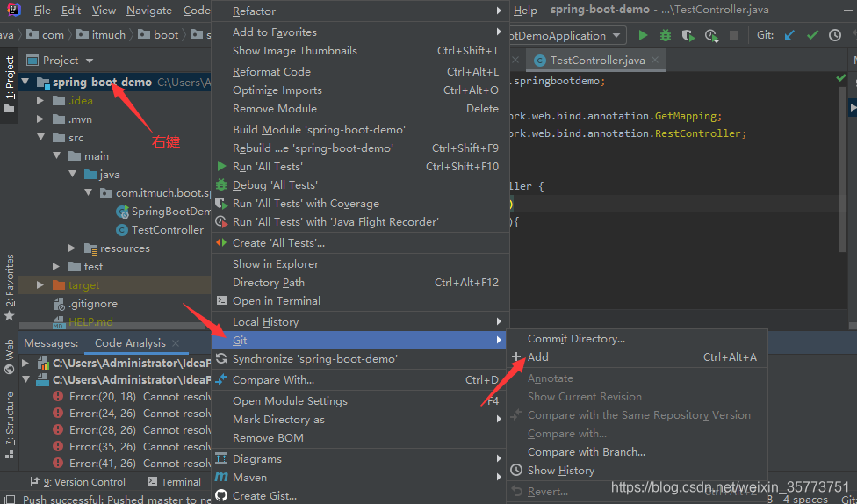The image size is (857, 504).
Task: Click the stop square icon in toolbar
Action: (x=734, y=35)
